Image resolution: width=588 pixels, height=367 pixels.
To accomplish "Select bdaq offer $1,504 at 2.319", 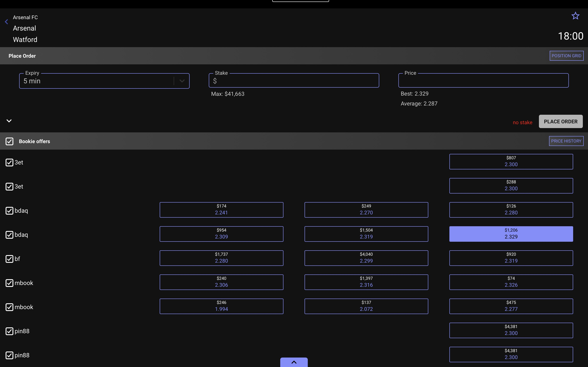I will click(366, 234).
